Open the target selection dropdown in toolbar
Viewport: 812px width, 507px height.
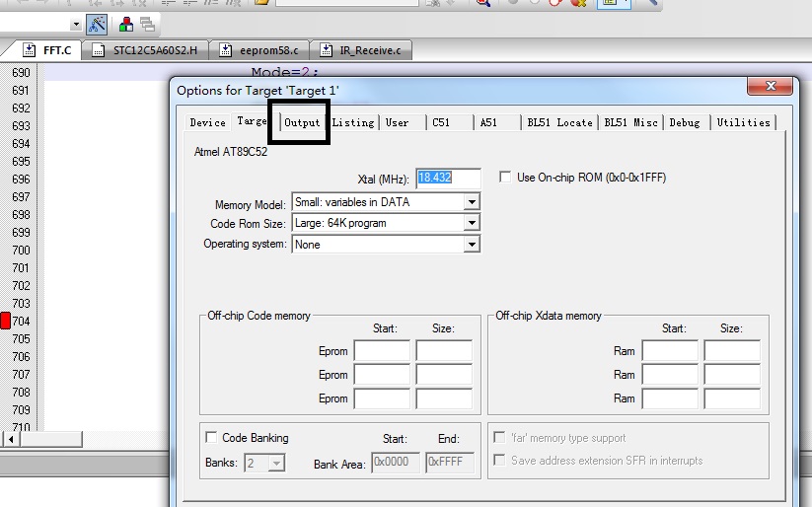[76, 25]
